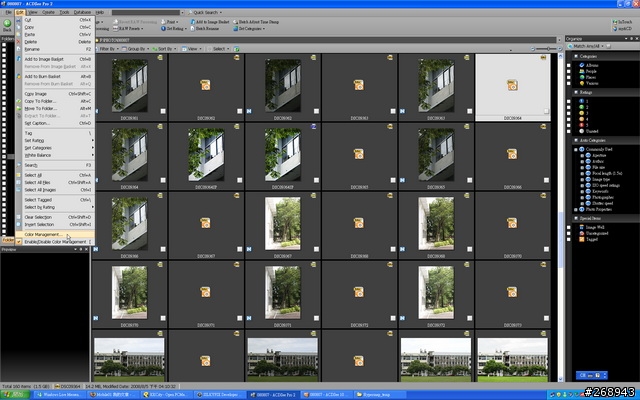Tick the rating 3 checkbox
This screenshot has height=400, width=640.
pos(569,113)
